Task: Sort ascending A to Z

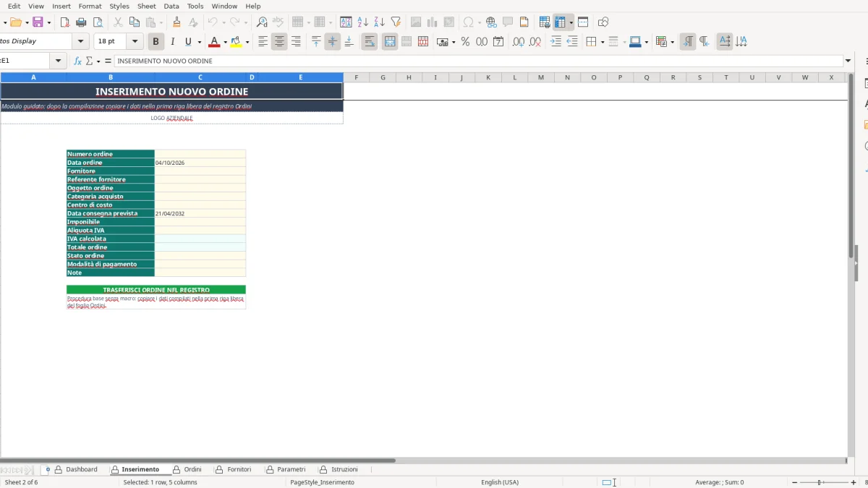Action: (363, 22)
